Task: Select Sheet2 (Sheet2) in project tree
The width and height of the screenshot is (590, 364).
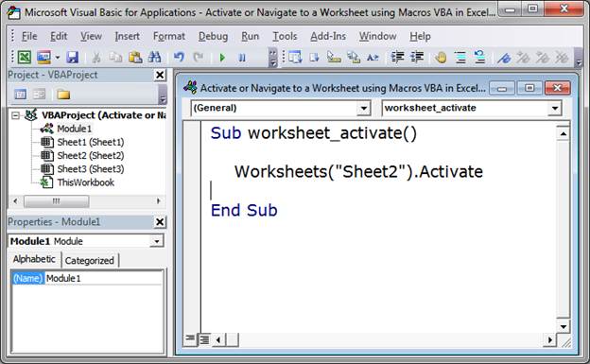Action: pyautogui.click(x=91, y=155)
